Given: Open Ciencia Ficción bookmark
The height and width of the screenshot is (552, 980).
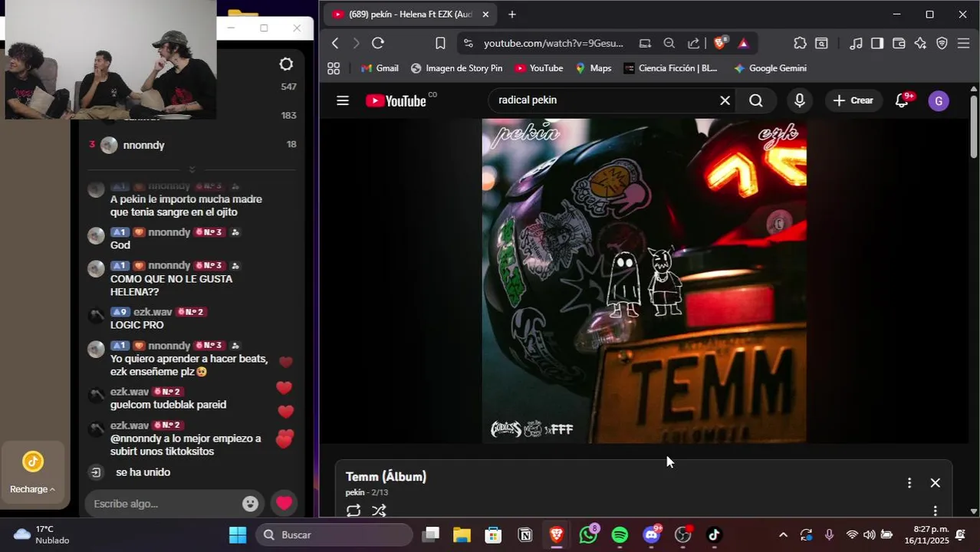Looking at the screenshot, I should (670, 68).
